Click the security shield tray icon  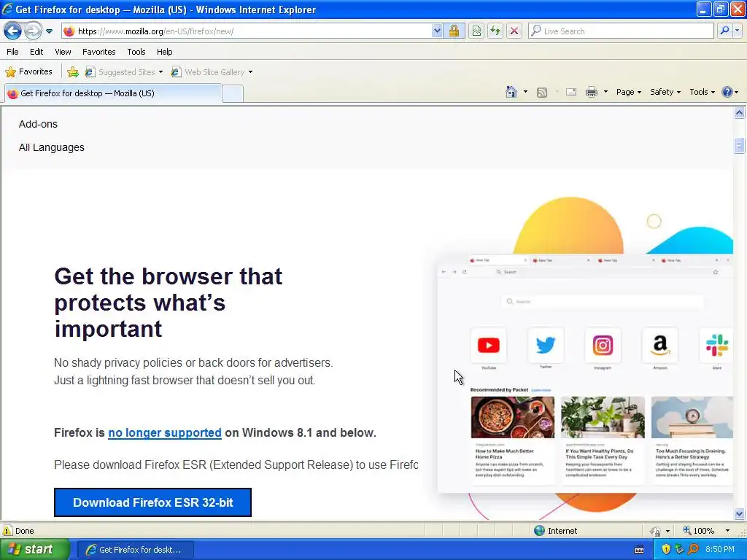666,550
